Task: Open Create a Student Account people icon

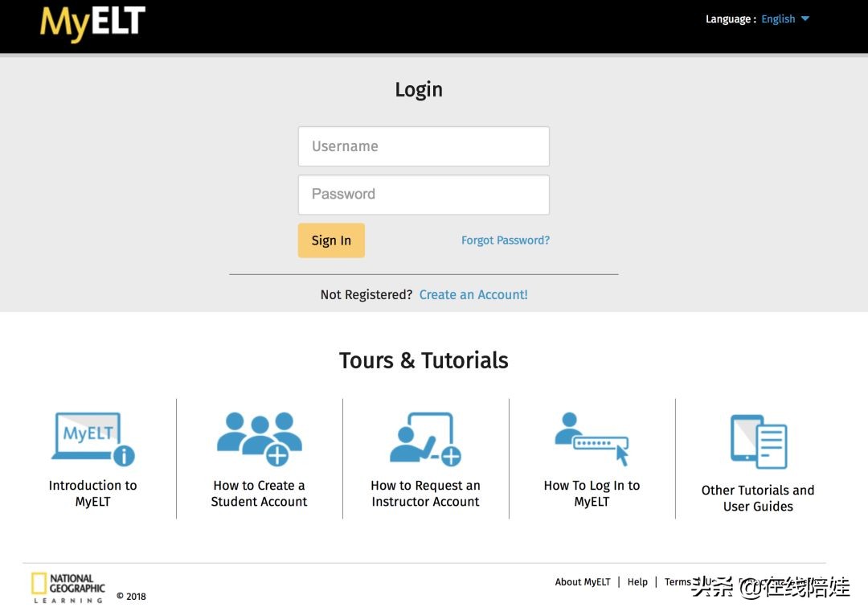Action: [x=259, y=439]
